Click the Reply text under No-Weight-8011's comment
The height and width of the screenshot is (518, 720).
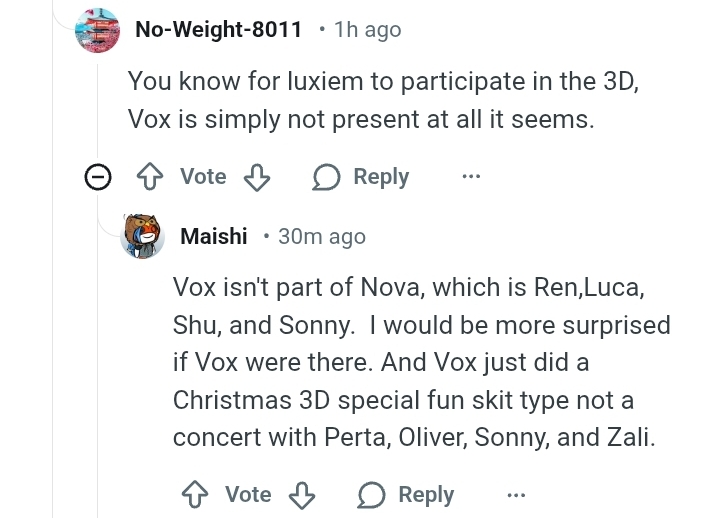(381, 177)
